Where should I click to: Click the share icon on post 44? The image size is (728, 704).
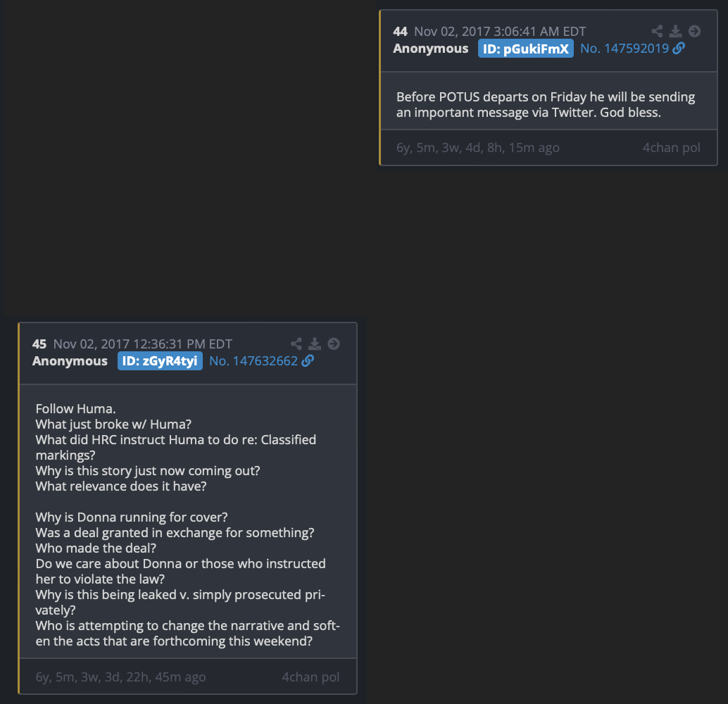pos(657,31)
